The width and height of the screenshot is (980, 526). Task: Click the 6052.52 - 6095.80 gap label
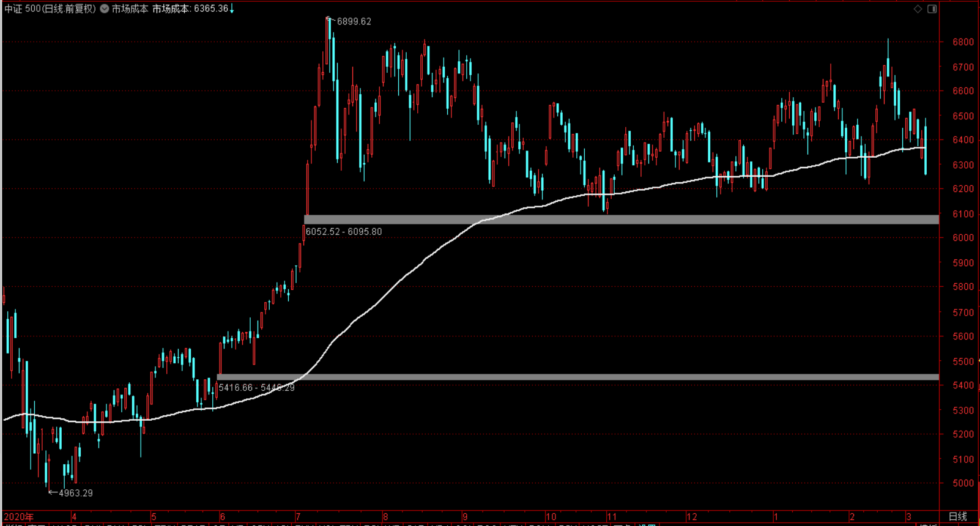pyautogui.click(x=344, y=232)
